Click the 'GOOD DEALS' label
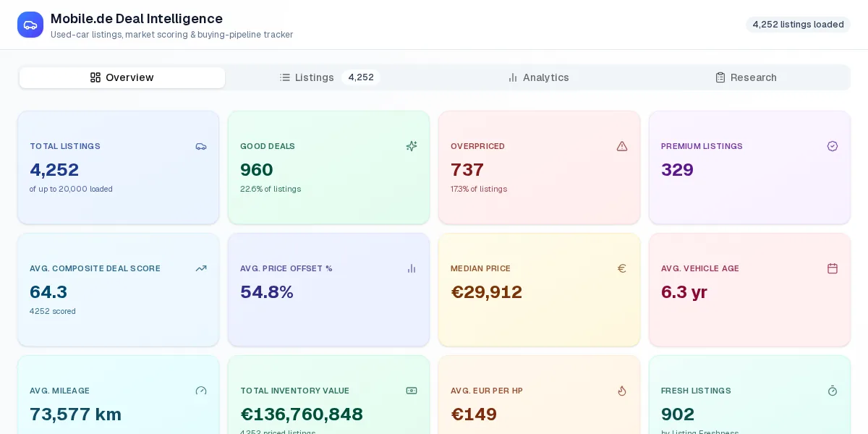 (268, 146)
